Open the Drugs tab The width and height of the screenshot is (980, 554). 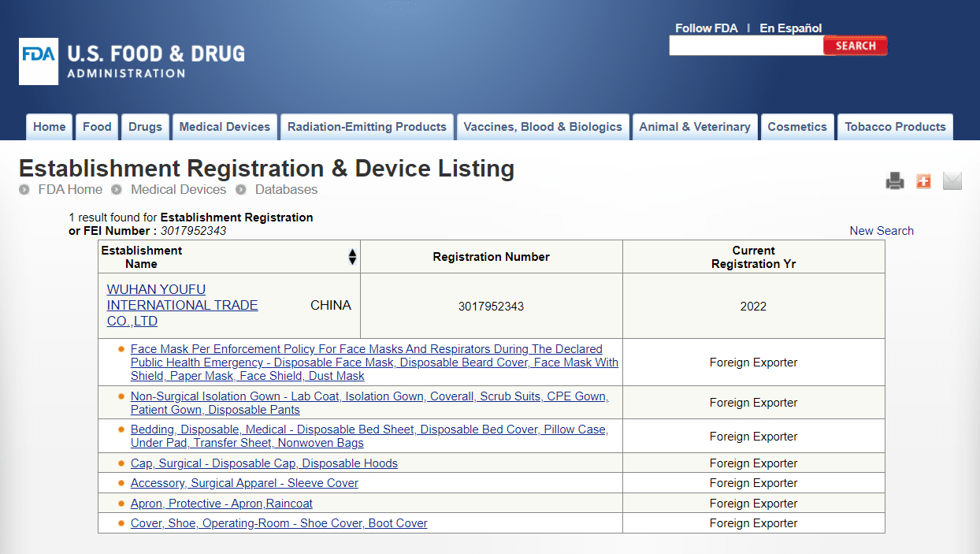coord(145,127)
